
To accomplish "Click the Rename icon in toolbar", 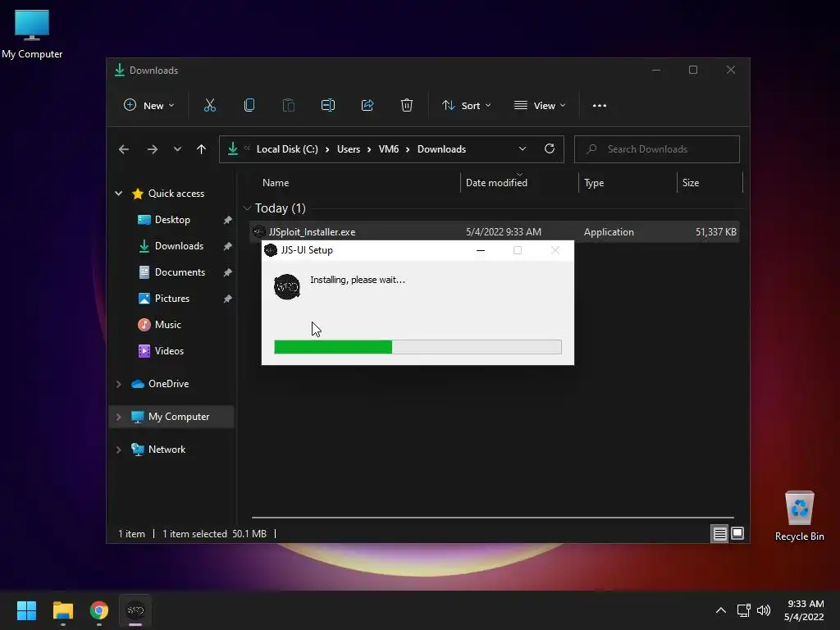I will click(328, 106).
